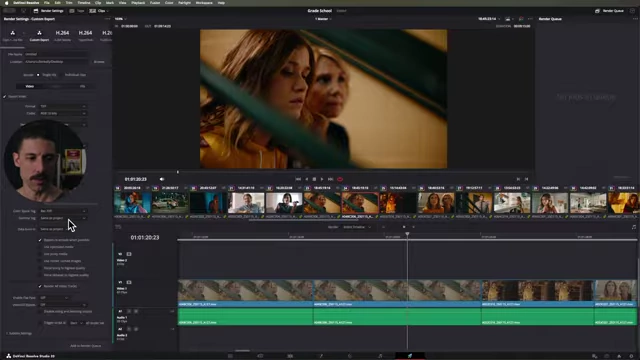
Task: Toggle mute on Audio 2 track
Action: coord(136,329)
